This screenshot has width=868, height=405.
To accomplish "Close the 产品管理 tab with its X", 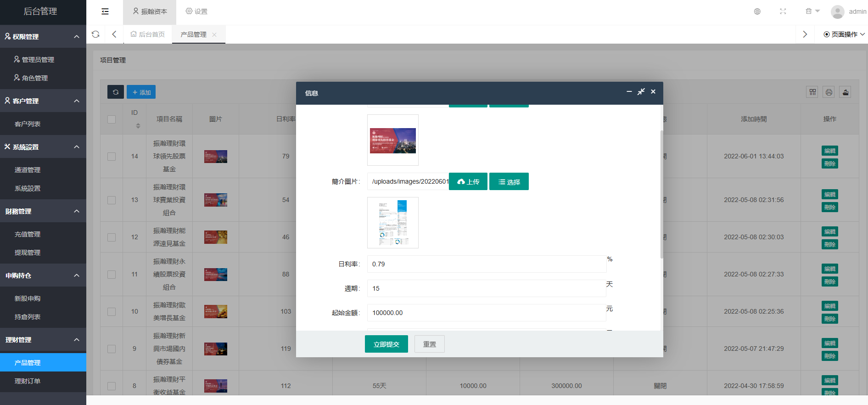I will [214, 35].
